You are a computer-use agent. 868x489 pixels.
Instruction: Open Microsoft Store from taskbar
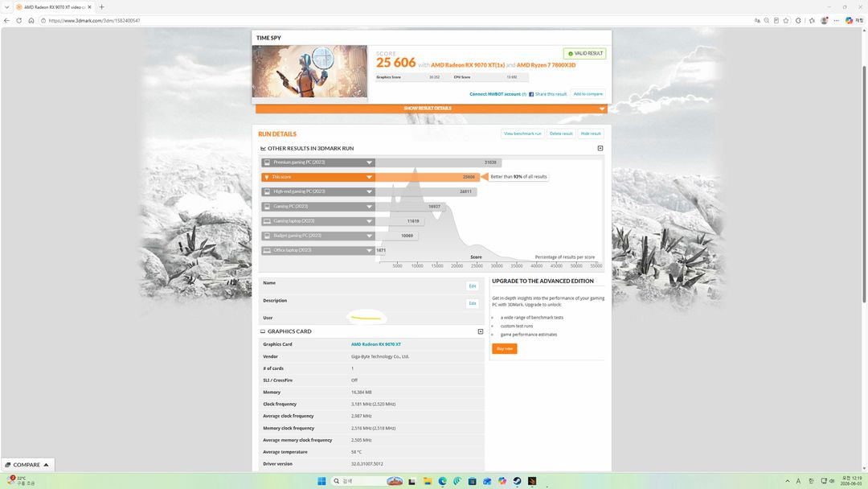click(x=473, y=481)
